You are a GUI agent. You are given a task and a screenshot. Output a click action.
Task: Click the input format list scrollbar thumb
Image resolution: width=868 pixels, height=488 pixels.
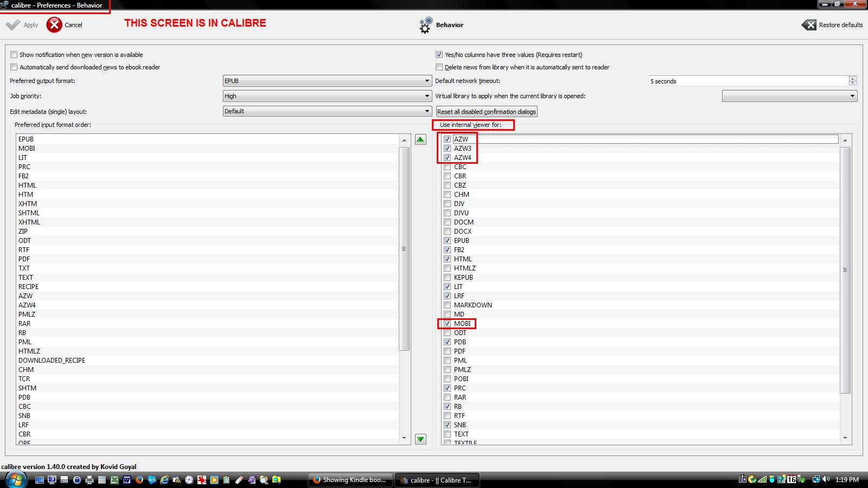pyautogui.click(x=404, y=248)
